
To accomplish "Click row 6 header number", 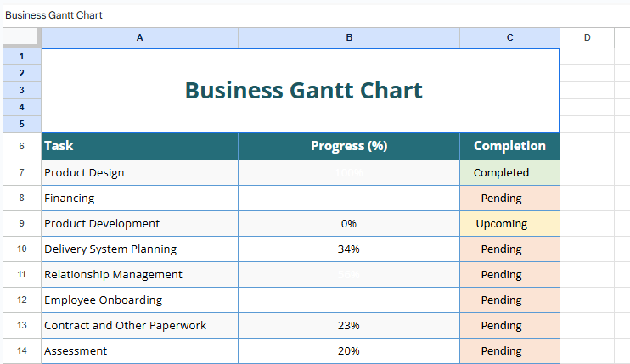I will tap(20, 146).
